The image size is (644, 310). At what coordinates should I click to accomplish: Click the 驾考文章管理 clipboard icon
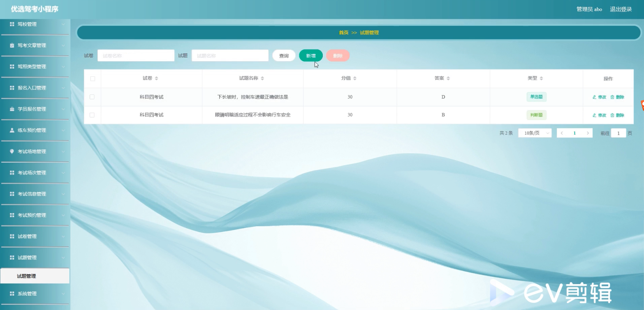12,46
